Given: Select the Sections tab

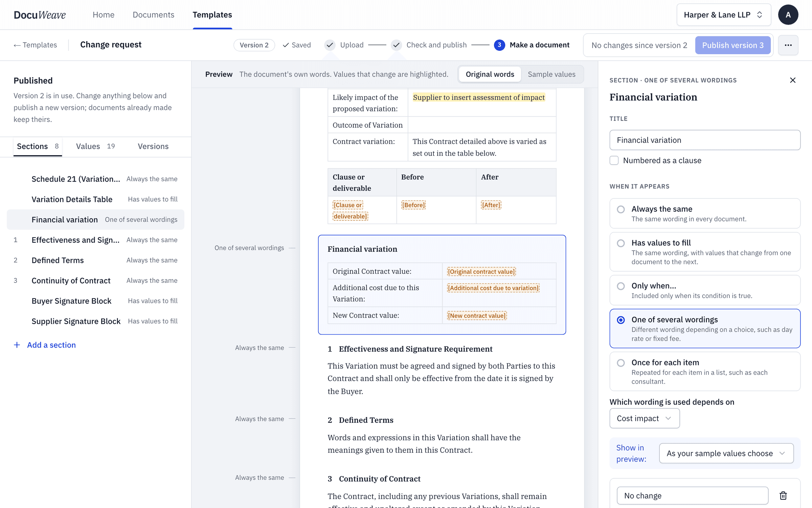Looking at the screenshot, I should (x=38, y=146).
